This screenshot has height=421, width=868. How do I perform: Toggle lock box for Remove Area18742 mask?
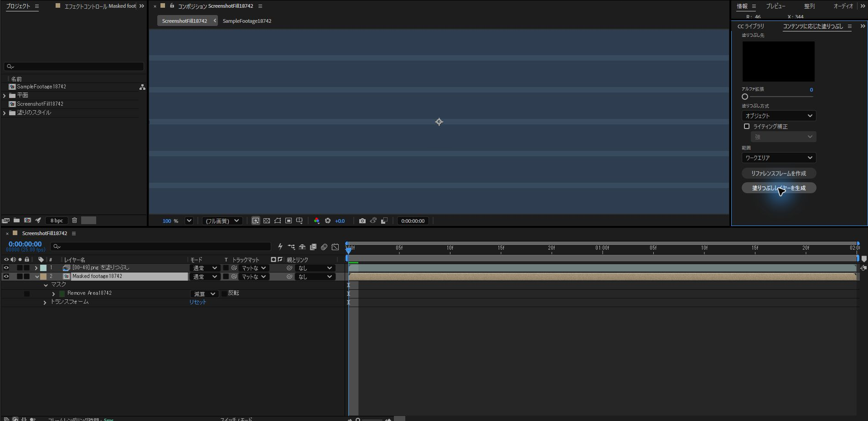pos(27,294)
